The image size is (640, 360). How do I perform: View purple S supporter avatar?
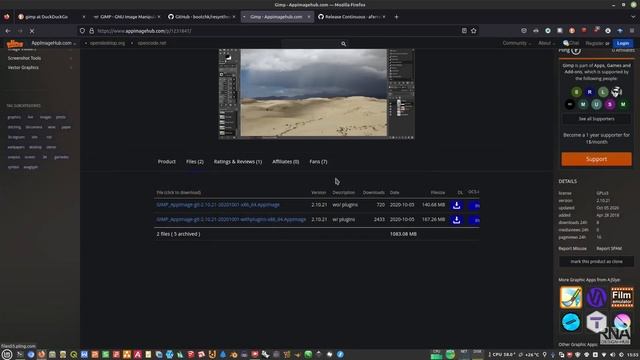(x=610, y=104)
